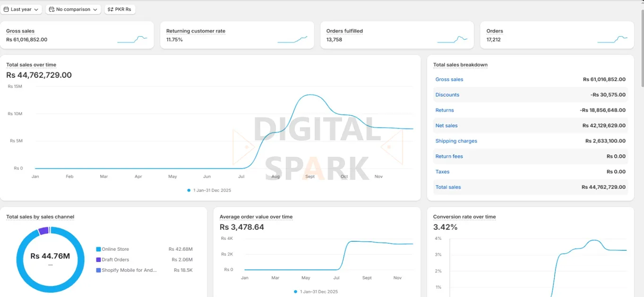Viewport: 644px width, 297px height.
Task: Switch to the Returning customer rate card
Action: click(238, 34)
